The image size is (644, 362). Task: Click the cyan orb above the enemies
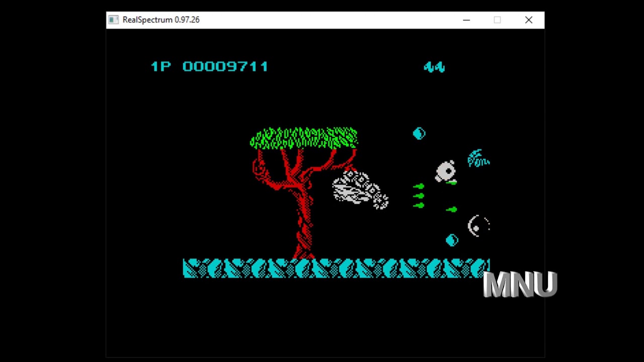pos(419,133)
